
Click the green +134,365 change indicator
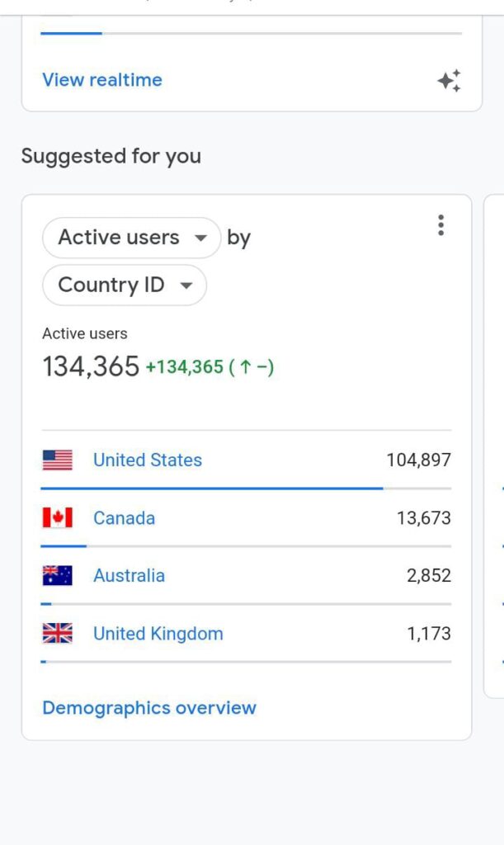(209, 368)
